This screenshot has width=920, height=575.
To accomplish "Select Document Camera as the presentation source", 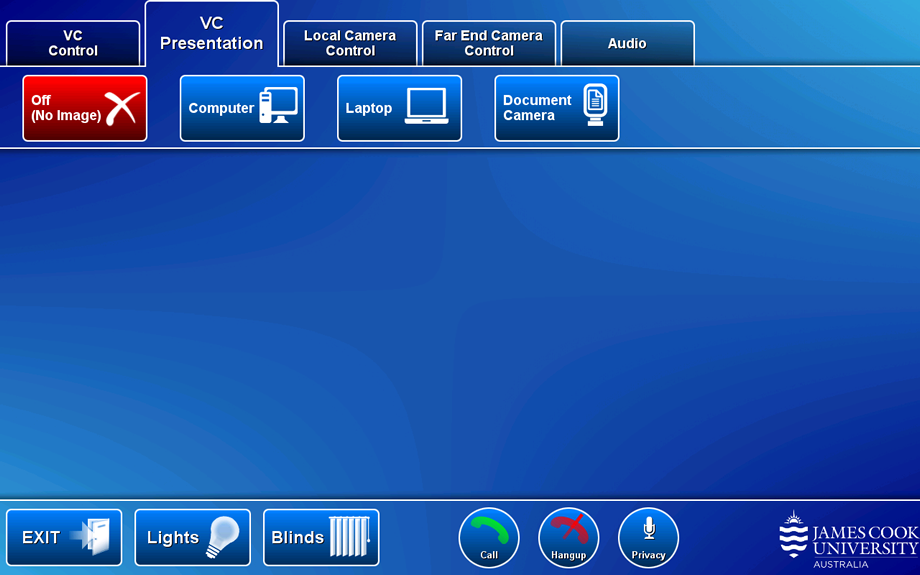I will [x=557, y=108].
